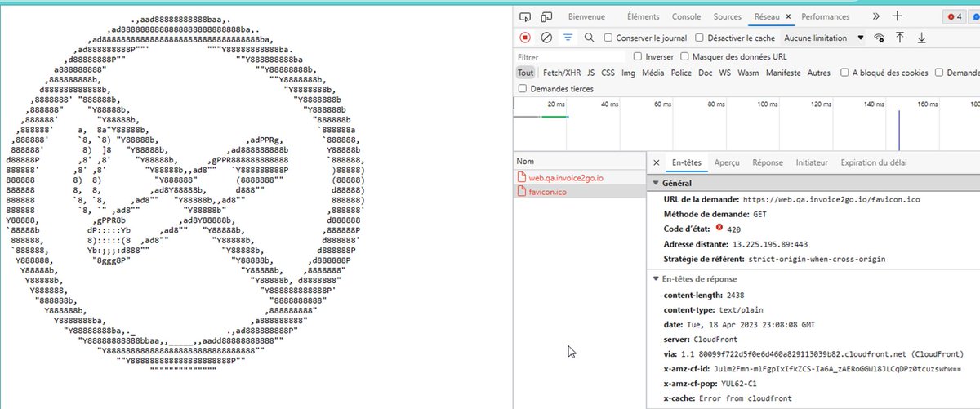Check the Demandes tierces box
The width and height of the screenshot is (980, 409).
coord(523,88)
